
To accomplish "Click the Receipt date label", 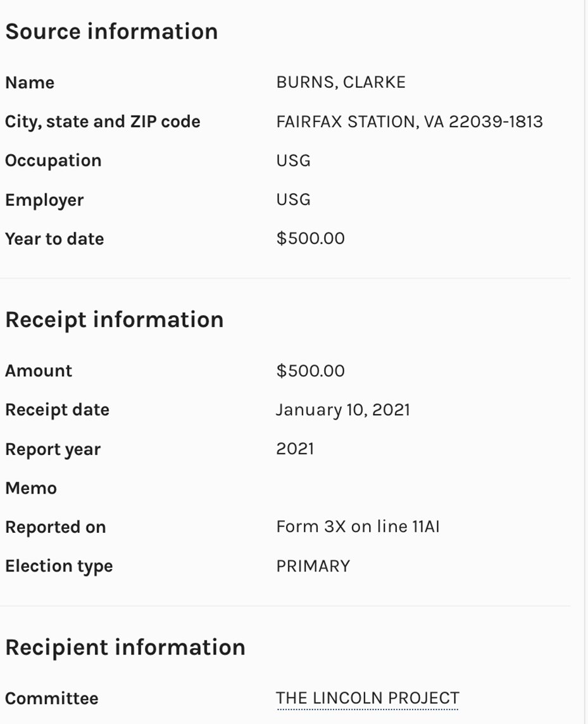I will click(x=57, y=410).
